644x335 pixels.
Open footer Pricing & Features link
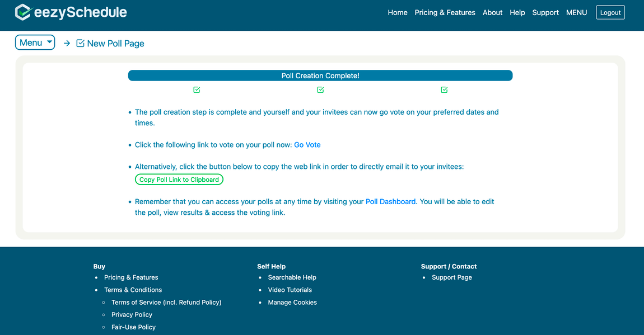click(131, 277)
